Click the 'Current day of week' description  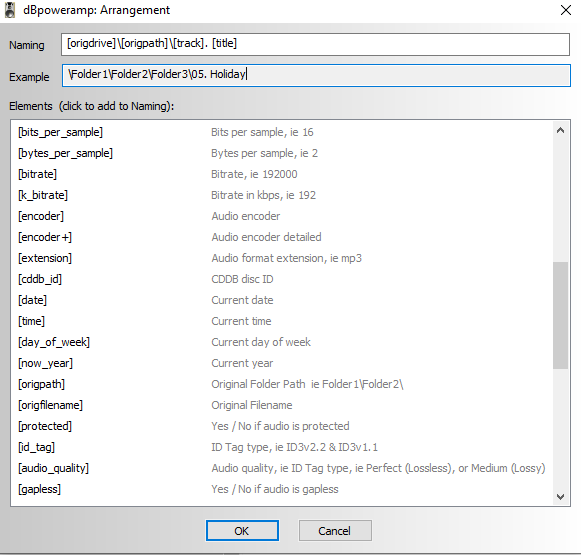pos(261,342)
